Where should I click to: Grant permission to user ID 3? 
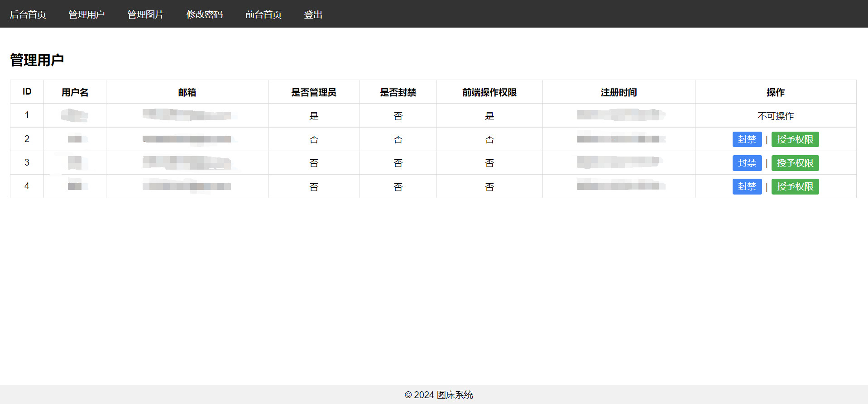point(795,163)
